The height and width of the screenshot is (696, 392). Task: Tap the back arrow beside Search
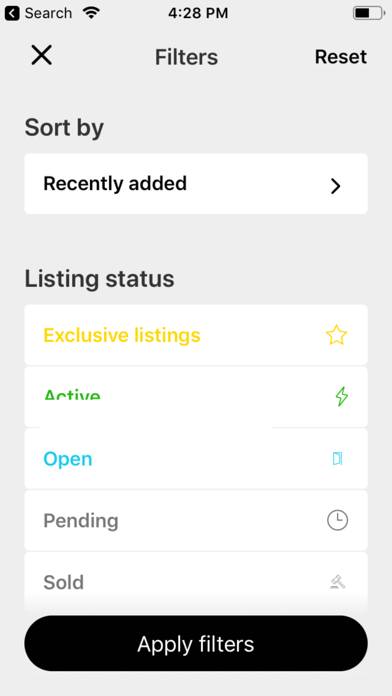click(12, 13)
